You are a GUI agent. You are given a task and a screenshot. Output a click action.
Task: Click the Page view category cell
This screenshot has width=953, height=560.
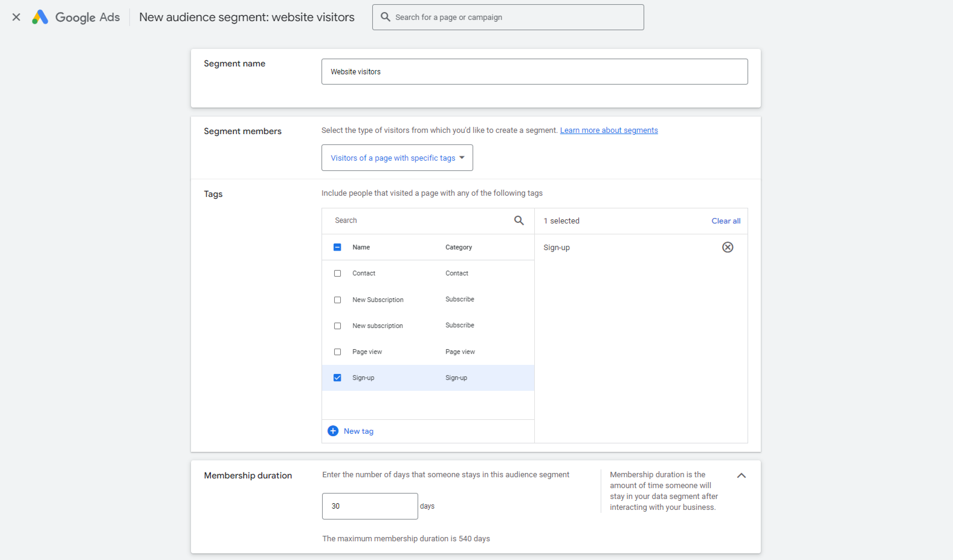tap(460, 352)
